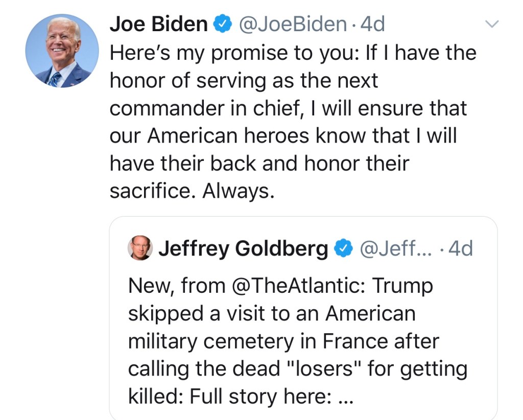Click the 4d timestamp on Biden's tweet
The width and height of the screenshot is (523, 420).
click(373, 24)
